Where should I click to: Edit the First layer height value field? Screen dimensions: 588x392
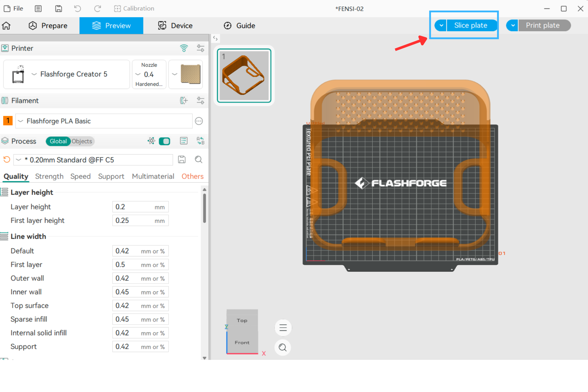140,221
